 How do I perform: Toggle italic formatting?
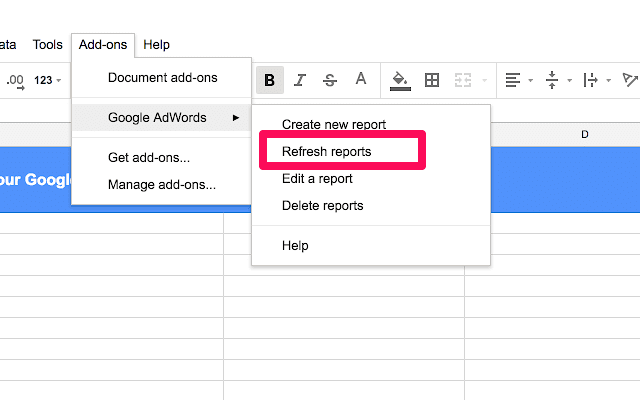[300, 80]
